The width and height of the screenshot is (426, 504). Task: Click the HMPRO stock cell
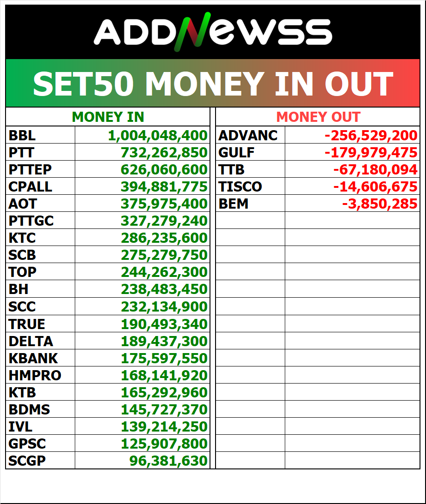(x=41, y=375)
